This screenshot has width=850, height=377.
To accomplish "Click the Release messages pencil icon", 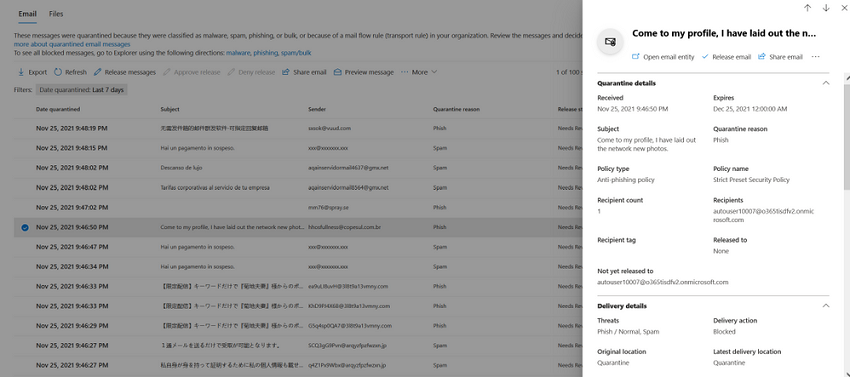I will [x=98, y=72].
